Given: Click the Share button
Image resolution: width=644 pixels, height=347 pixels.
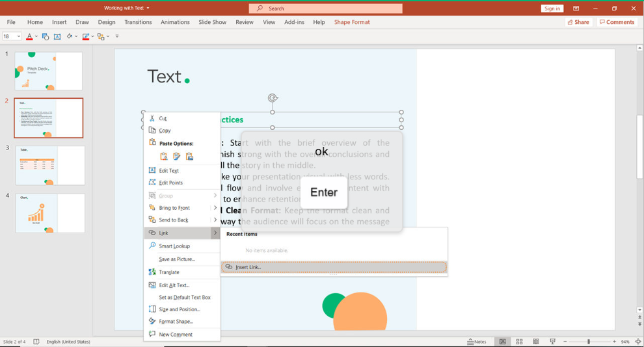Looking at the screenshot, I should point(578,22).
